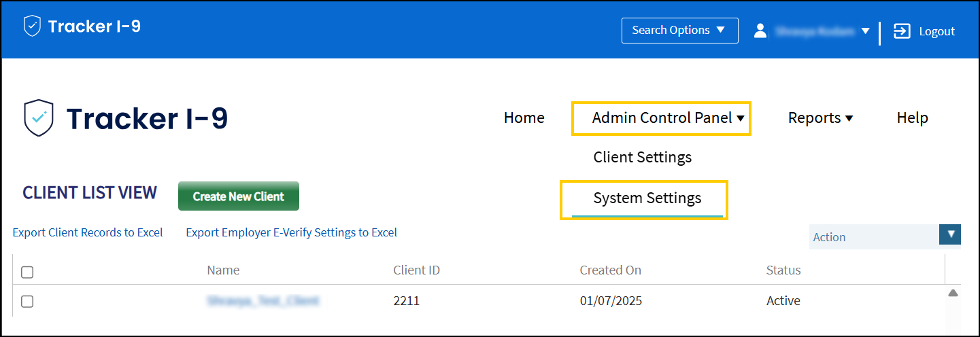Click Export Client Records to Excel link
980x337 pixels.
coord(88,232)
